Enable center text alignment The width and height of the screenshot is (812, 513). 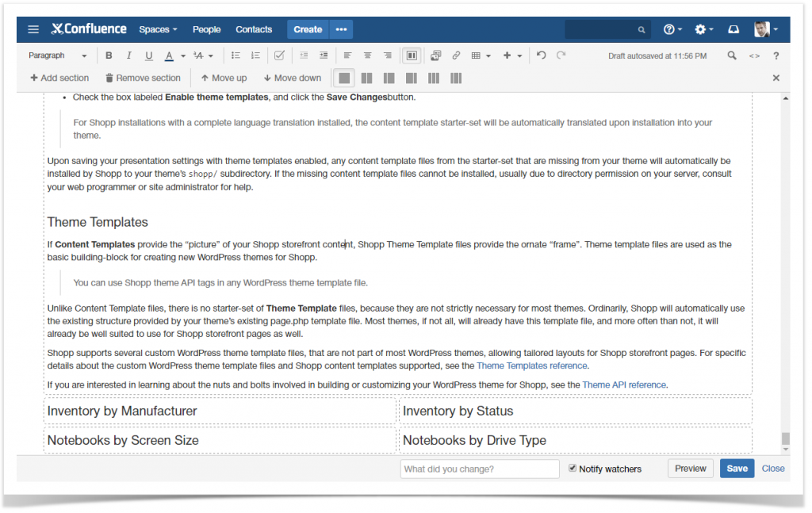tap(366, 55)
